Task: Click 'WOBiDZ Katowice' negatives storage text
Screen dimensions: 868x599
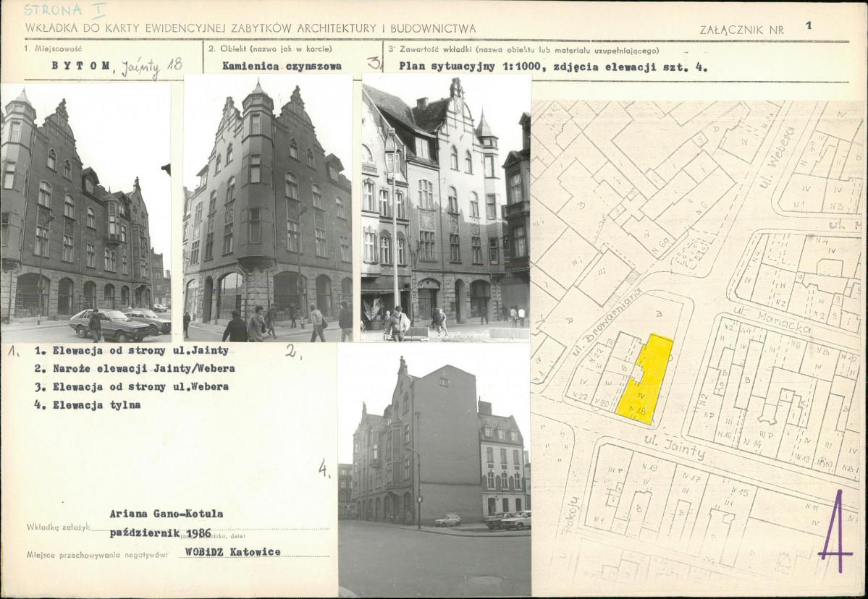Action: 232,552
